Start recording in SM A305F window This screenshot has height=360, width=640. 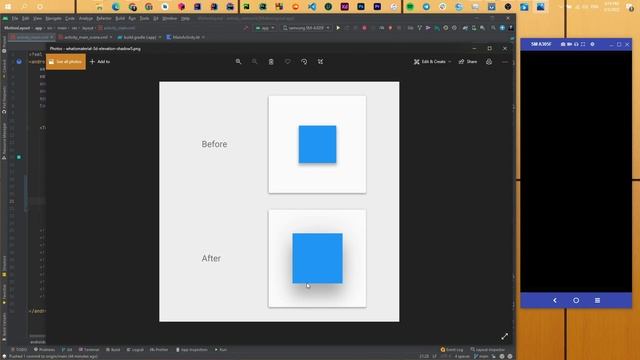point(569,44)
